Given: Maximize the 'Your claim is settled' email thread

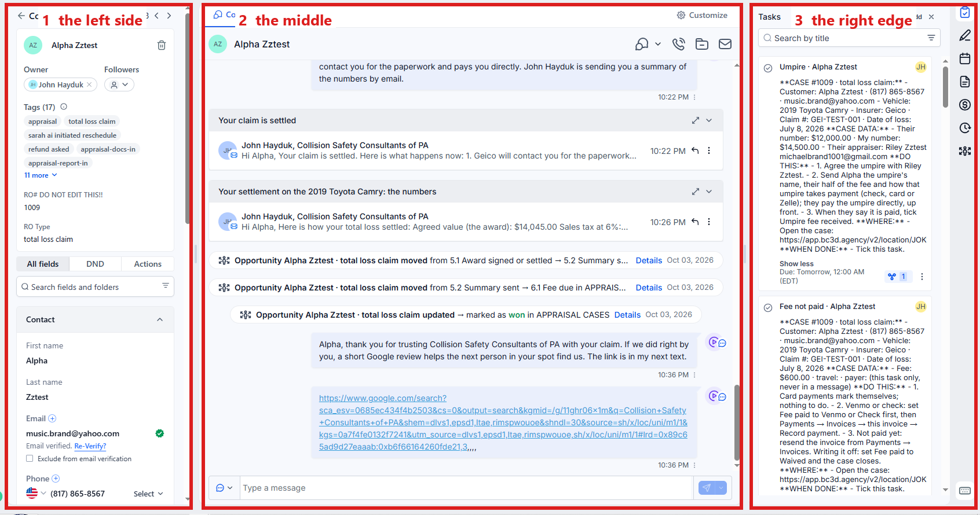Looking at the screenshot, I should point(695,120).
